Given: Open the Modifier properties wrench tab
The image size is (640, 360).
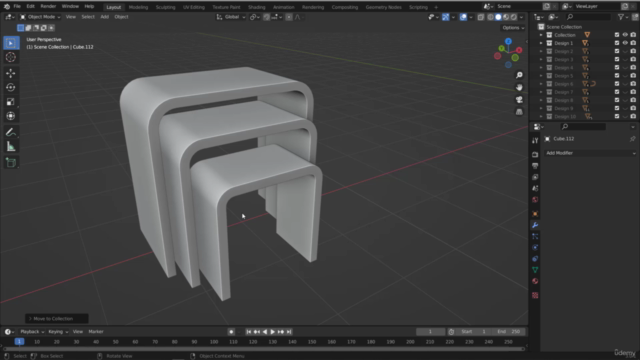Looking at the screenshot, I should tap(535, 225).
